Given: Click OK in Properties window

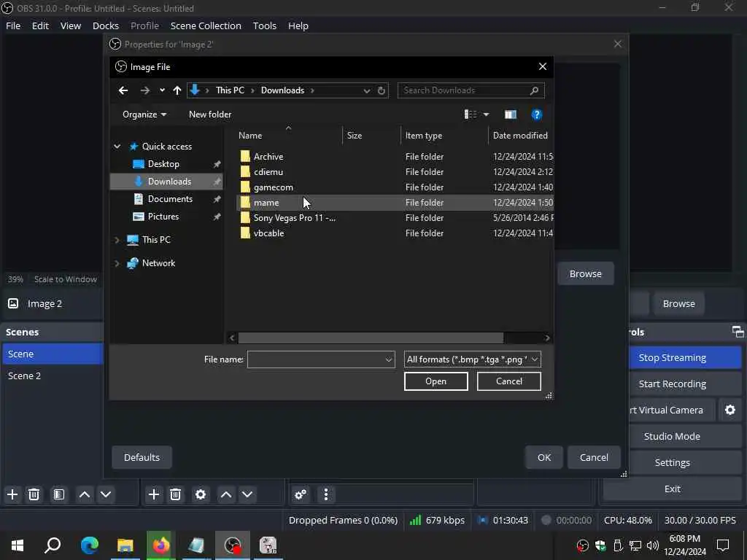Looking at the screenshot, I should pyautogui.click(x=544, y=457).
